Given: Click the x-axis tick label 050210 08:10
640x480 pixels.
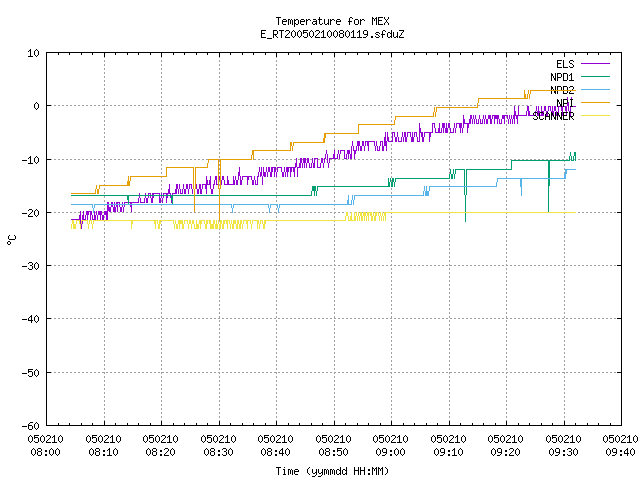Looking at the screenshot, I should 103,445.
